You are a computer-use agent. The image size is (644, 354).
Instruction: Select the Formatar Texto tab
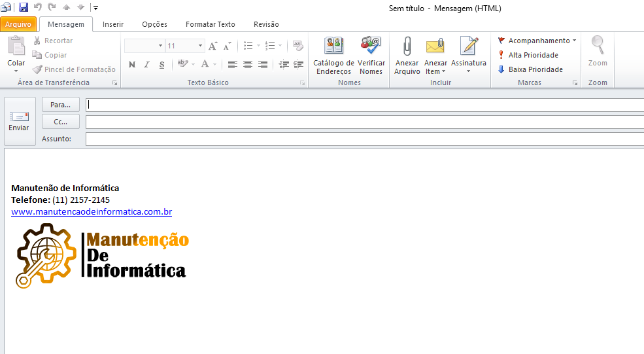211,24
